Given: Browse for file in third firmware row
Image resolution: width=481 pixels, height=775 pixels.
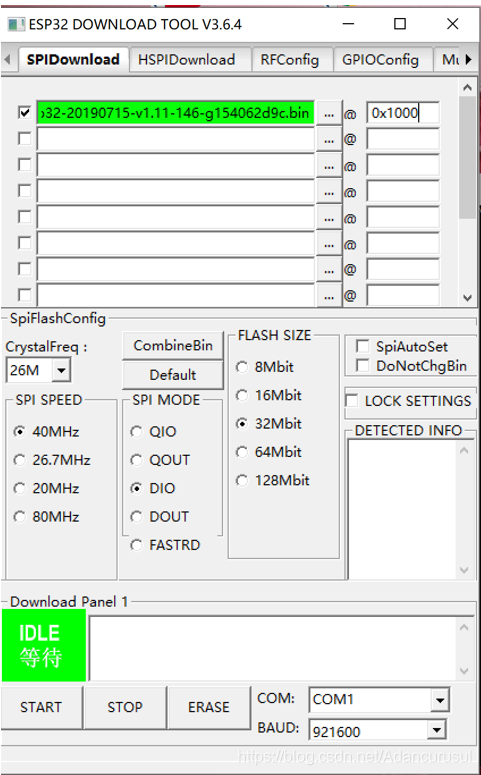Looking at the screenshot, I should coord(329,166).
